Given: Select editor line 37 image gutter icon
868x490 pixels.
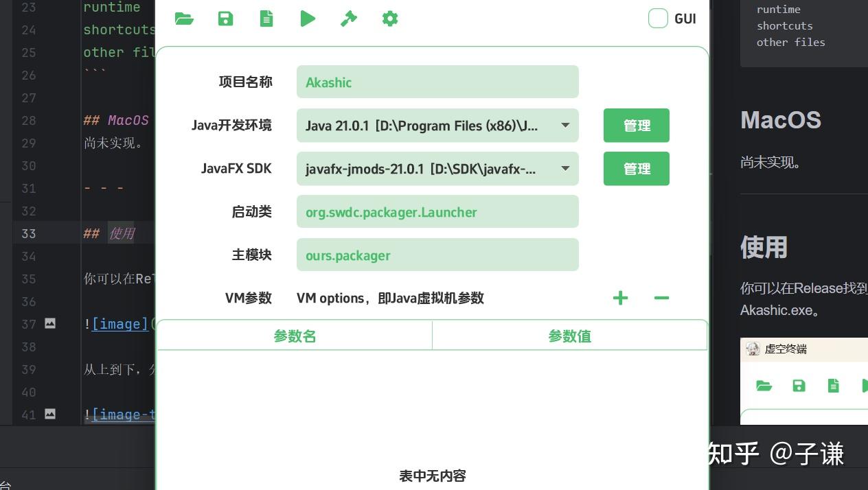Looking at the screenshot, I should pyautogui.click(x=50, y=323).
